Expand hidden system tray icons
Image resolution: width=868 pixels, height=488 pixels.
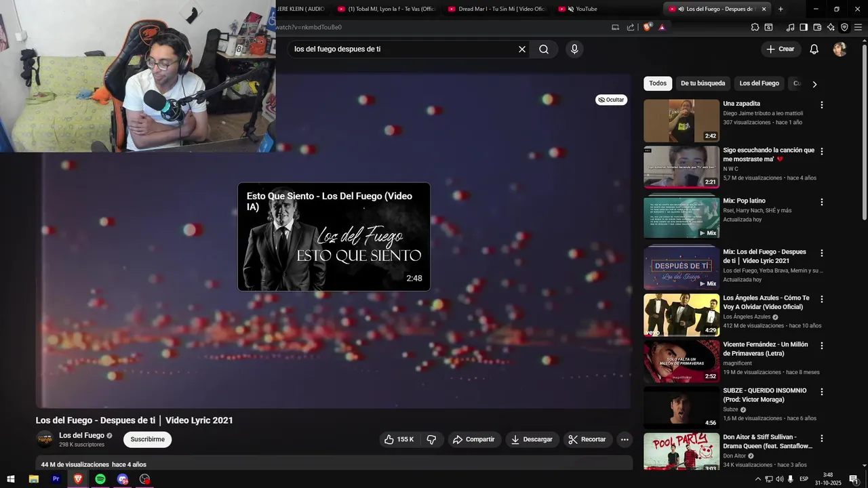tap(757, 479)
